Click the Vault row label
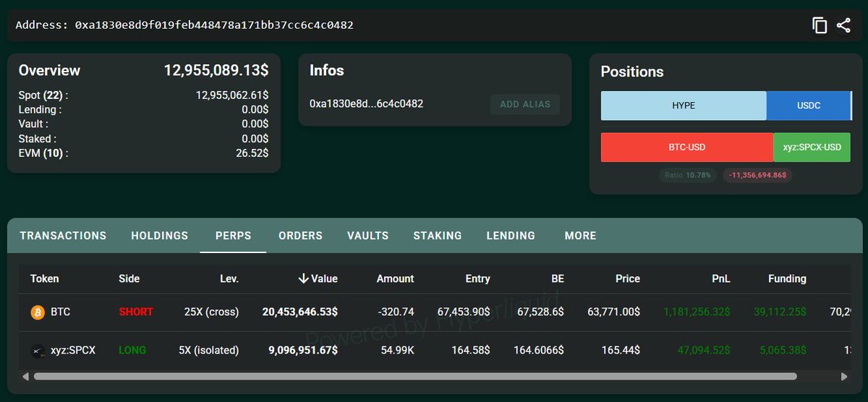The image size is (868, 402). [x=35, y=124]
